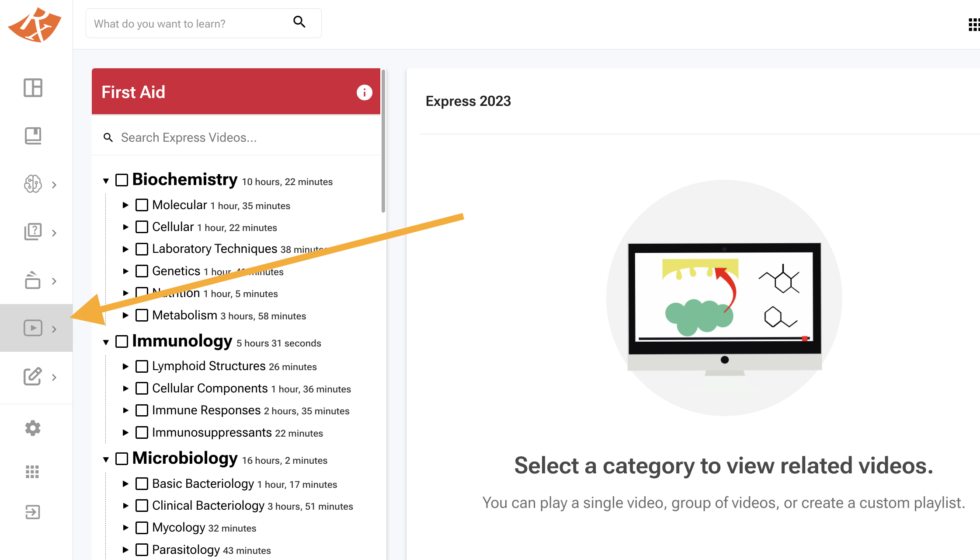
Task: Check the Genetics checkbox
Action: 142,271
